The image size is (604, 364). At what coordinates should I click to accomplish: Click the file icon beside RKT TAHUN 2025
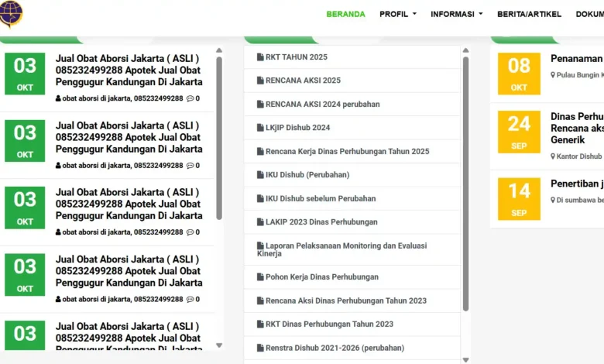(259, 57)
